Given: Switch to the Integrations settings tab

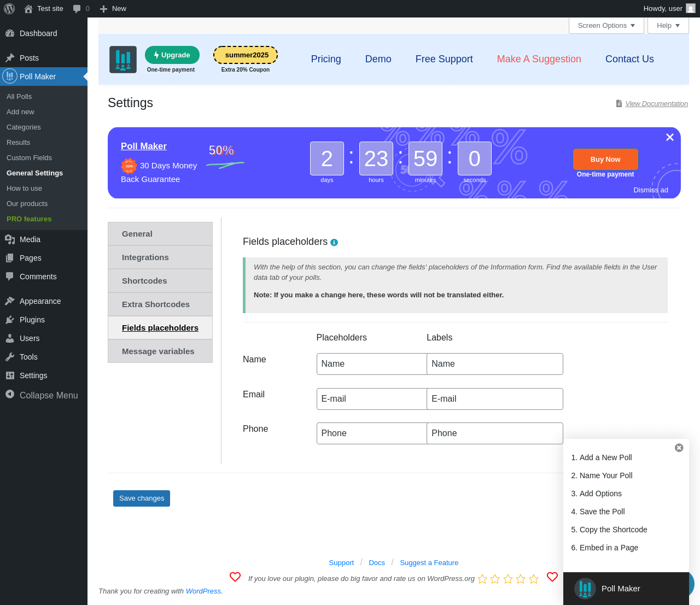Looking at the screenshot, I should point(160,257).
